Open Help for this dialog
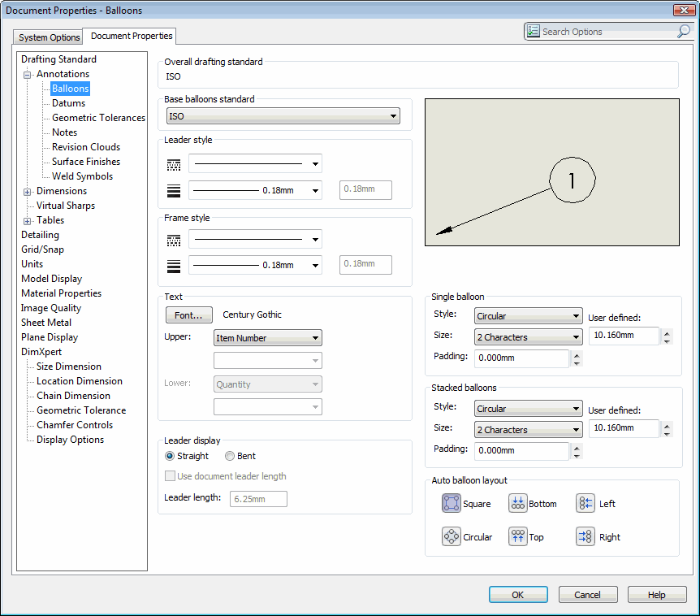The height and width of the screenshot is (616, 700). pyautogui.click(x=657, y=595)
